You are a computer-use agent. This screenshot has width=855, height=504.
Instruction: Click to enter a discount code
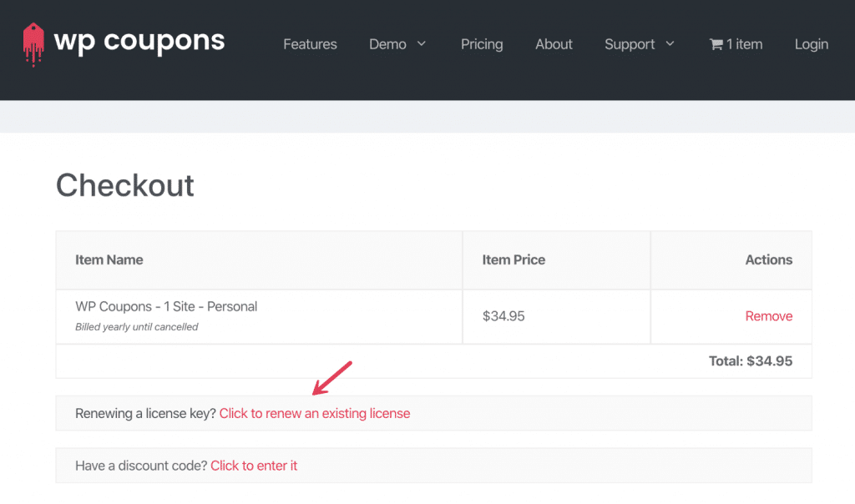(254, 466)
